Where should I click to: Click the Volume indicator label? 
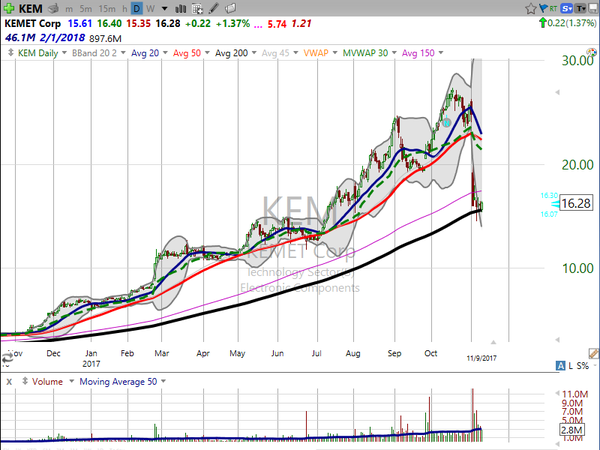(x=47, y=382)
